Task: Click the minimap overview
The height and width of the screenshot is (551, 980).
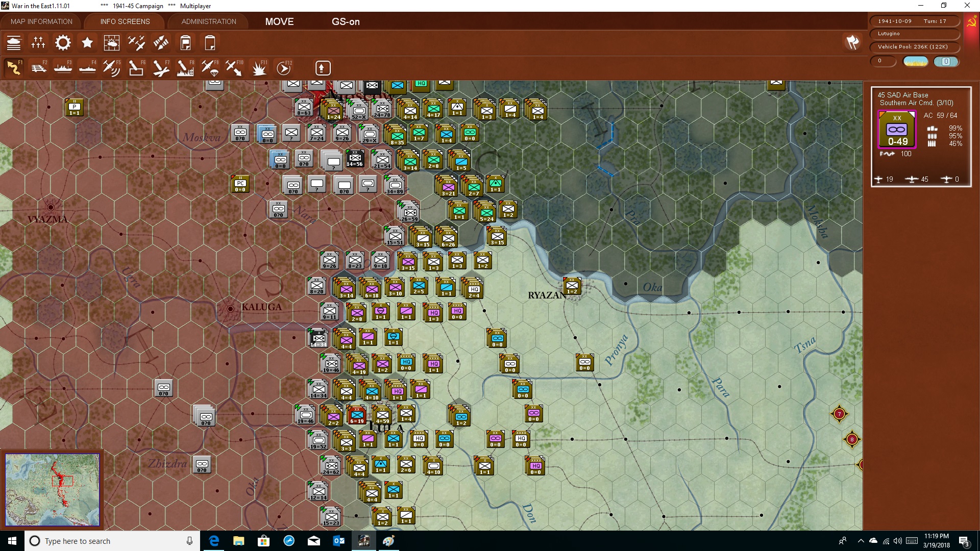Action: 53,490
